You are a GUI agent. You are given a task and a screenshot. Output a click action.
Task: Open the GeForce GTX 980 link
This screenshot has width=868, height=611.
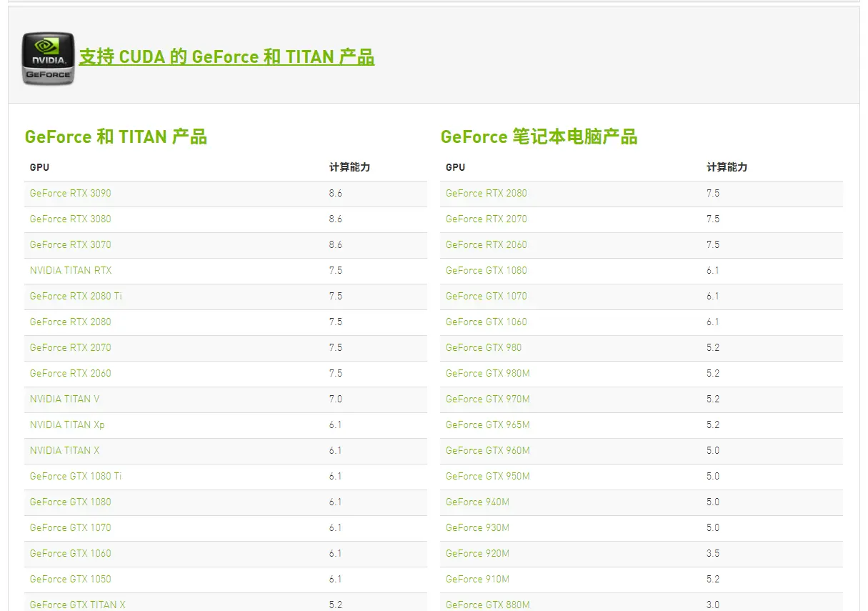[x=484, y=347]
